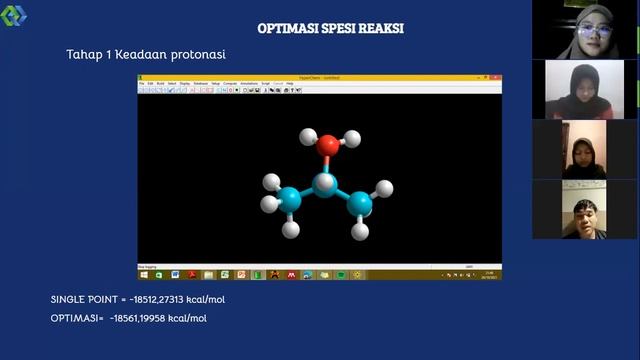Open the File Explorer taskbar icon
This screenshot has height=360, width=640.
(209, 275)
